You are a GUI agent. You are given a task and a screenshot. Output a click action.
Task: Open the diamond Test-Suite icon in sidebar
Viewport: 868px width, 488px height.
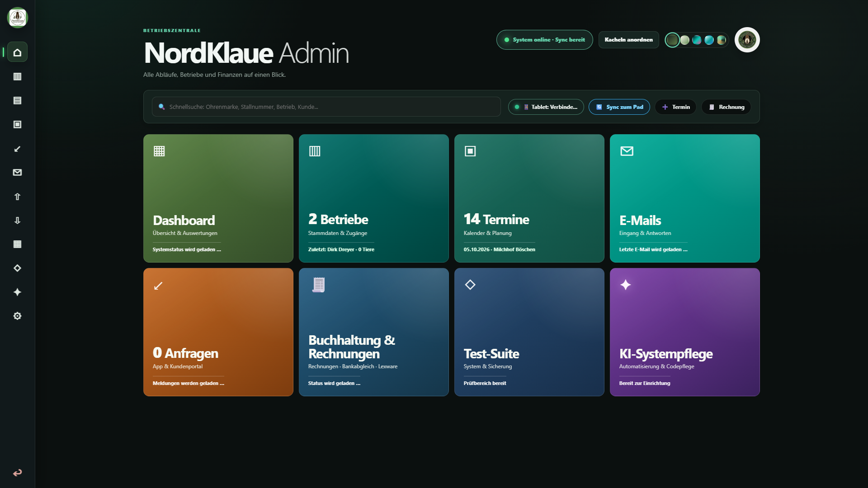point(17,268)
